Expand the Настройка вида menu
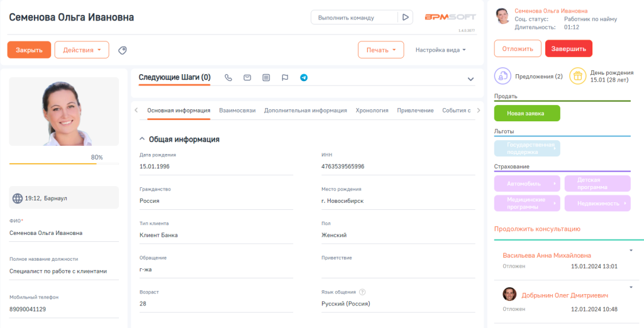This screenshot has height=328, width=644. click(440, 50)
